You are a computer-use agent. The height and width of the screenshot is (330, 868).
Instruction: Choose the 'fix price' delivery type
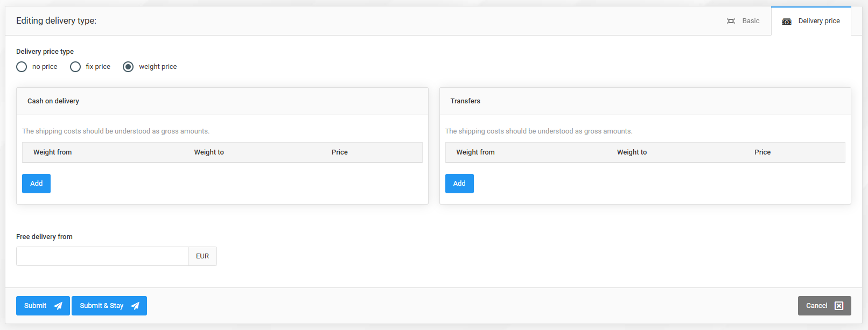75,67
